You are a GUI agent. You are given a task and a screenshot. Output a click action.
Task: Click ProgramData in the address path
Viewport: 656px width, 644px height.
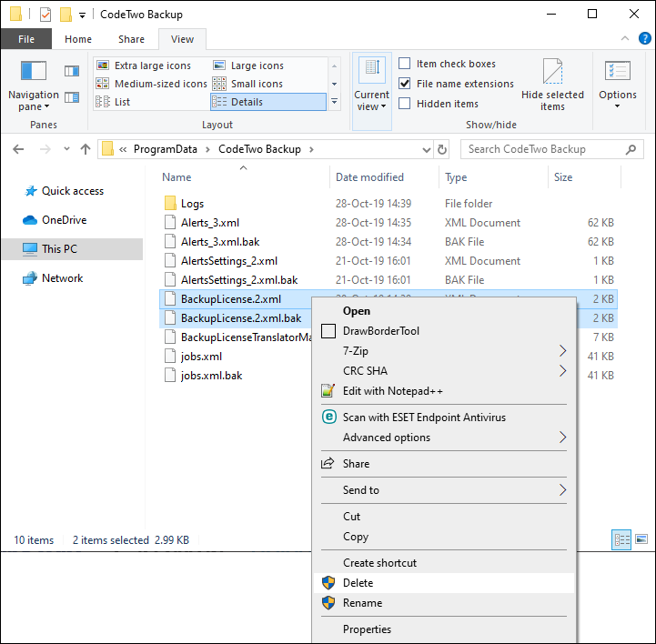pyautogui.click(x=166, y=149)
